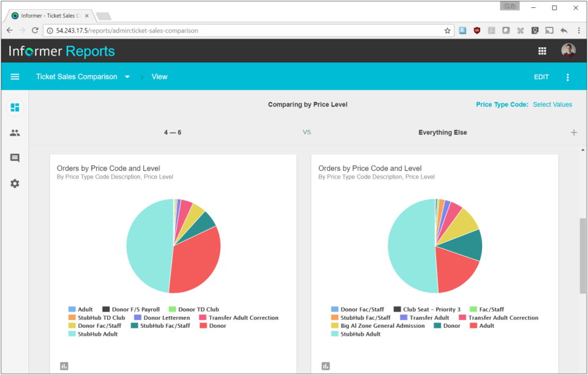Toggle Transfer Adult legend item
588x375 pixels.
pos(424,317)
